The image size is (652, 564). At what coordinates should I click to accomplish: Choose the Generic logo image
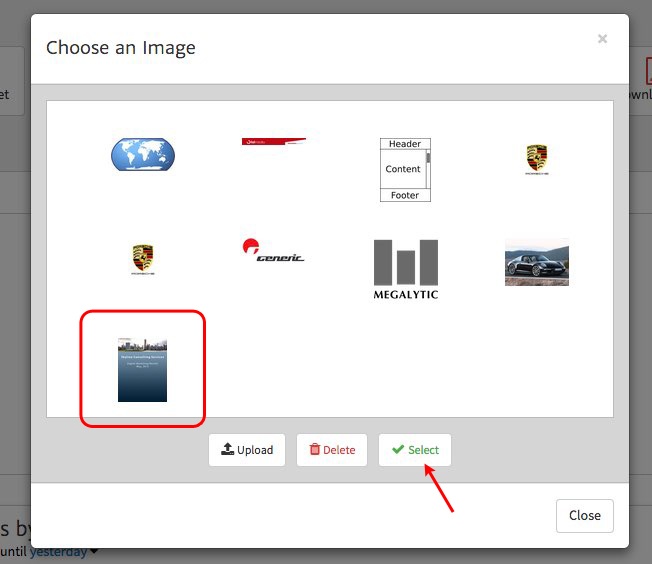pos(273,251)
